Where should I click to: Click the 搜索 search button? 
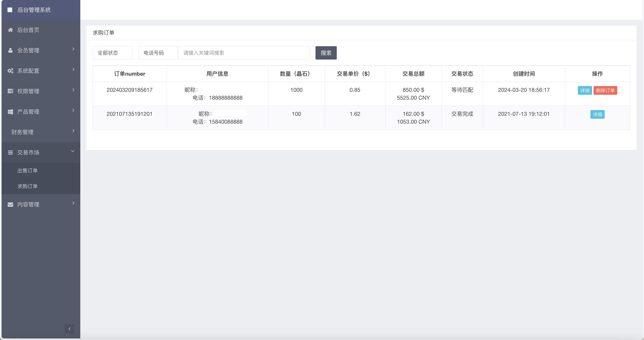point(326,53)
